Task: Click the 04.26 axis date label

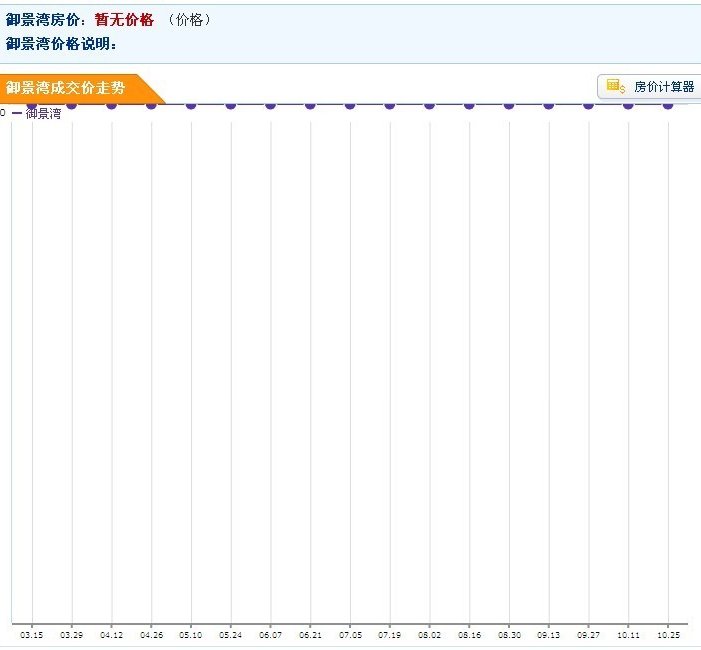Action: [151, 635]
